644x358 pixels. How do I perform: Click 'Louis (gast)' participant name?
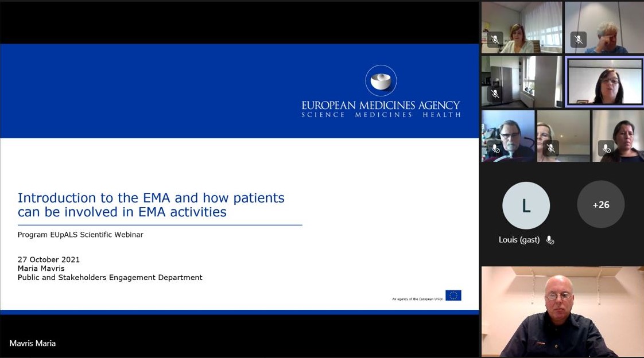(x=519, y=240)
